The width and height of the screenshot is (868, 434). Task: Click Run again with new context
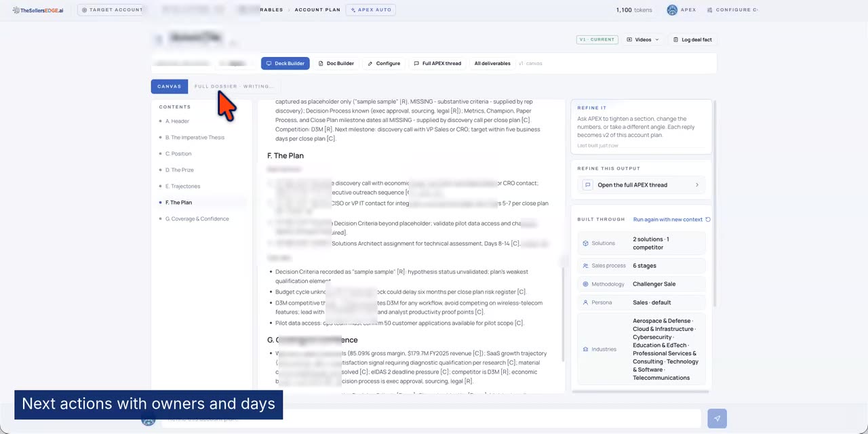pos(667,219)
